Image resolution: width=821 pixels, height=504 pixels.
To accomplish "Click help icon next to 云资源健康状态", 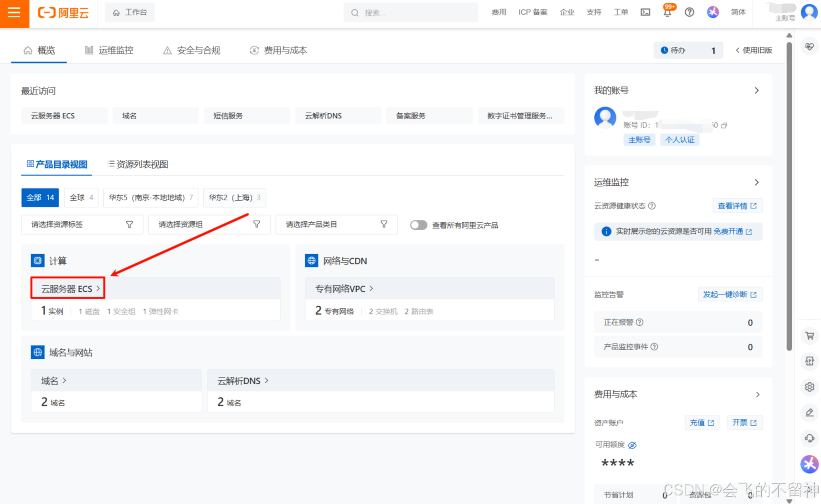I will pos(652,206).
